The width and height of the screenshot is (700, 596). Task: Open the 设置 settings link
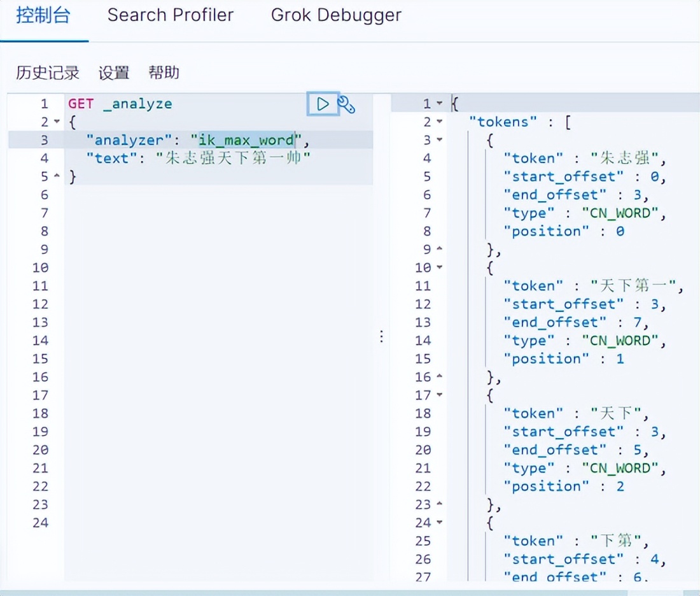114,73
